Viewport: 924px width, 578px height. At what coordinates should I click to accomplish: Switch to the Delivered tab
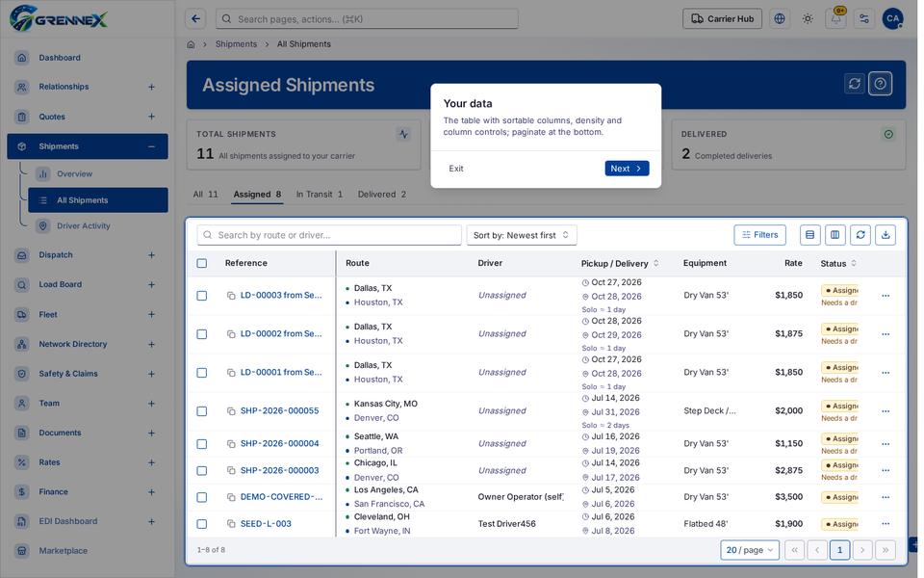(x=382, y=194)
